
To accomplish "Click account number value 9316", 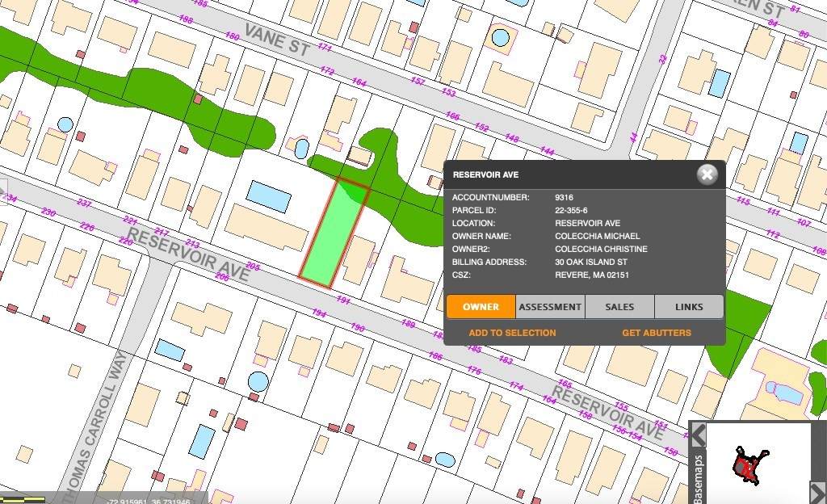I will tap(564, 197).
